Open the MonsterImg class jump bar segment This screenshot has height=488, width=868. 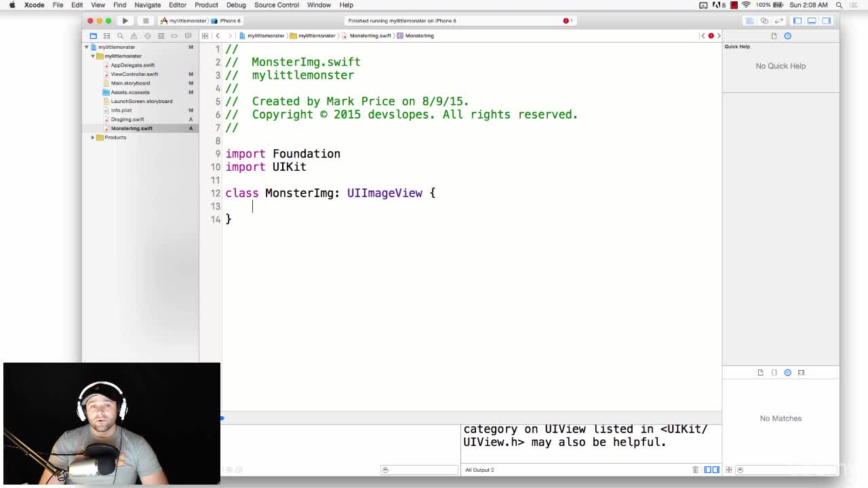pos(416,36)
